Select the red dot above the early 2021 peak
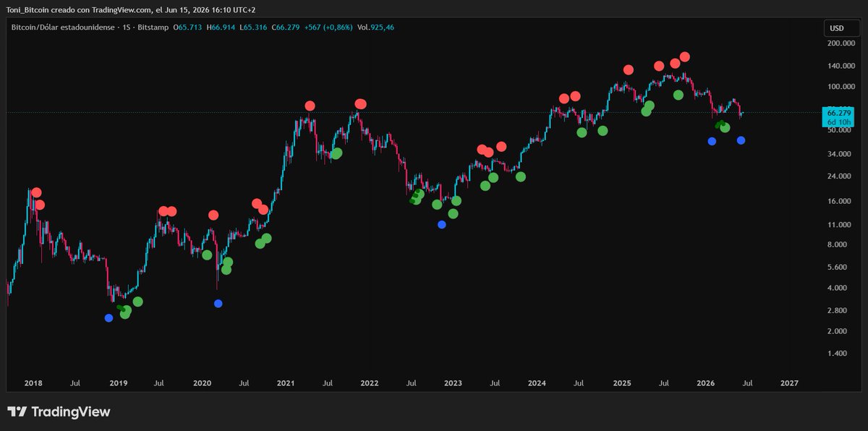The image size is (868, 431). (x=310, y=106)
